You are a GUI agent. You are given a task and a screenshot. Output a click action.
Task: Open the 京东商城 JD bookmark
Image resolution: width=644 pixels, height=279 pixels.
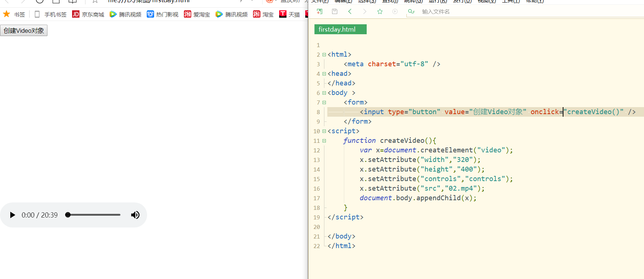coord(88,14)
